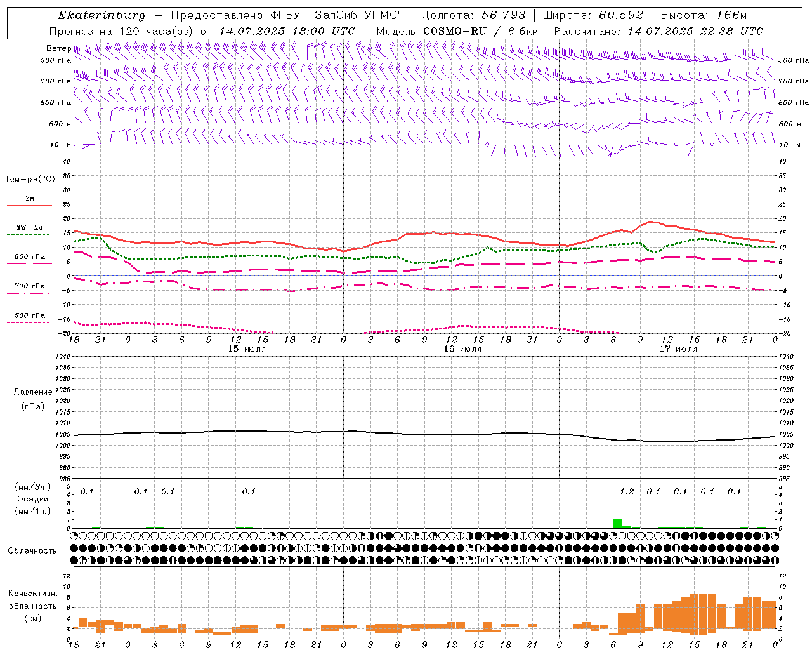This screenshot has width=812, height=650.
Task: Click the Td 2м dew point legend entry
Action: pyautogui.click(x=29, y=227)
